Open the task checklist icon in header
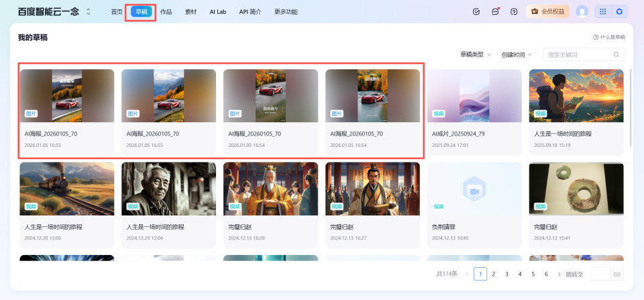The width and height of the screenshot is (644, 300). point(476,11)
